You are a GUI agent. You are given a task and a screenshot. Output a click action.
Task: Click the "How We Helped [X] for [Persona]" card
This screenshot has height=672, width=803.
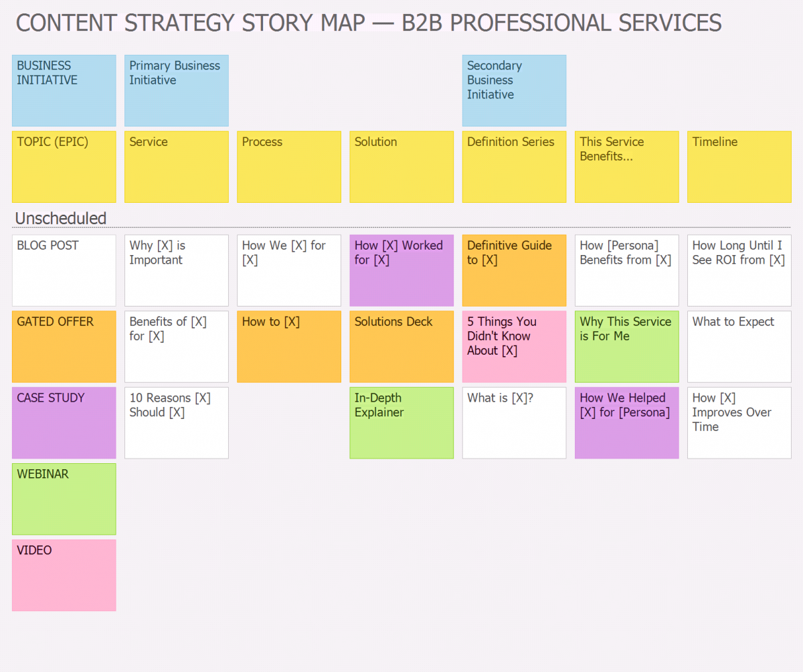(626, 423)
